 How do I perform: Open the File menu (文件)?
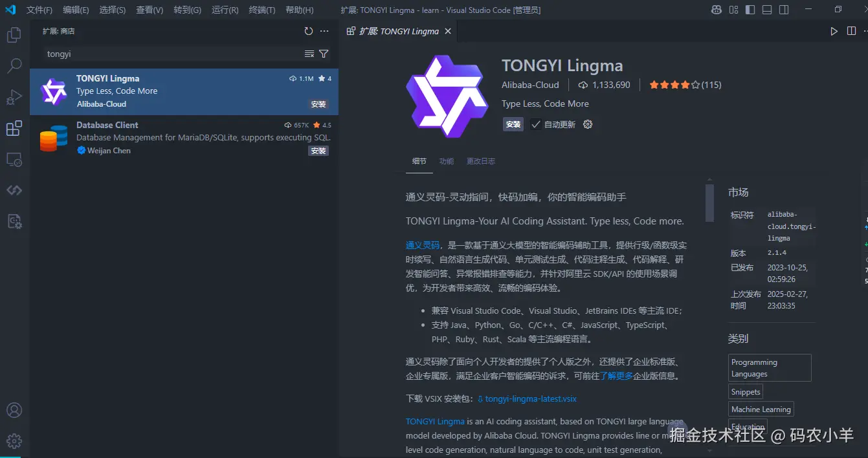click(39, 10)
